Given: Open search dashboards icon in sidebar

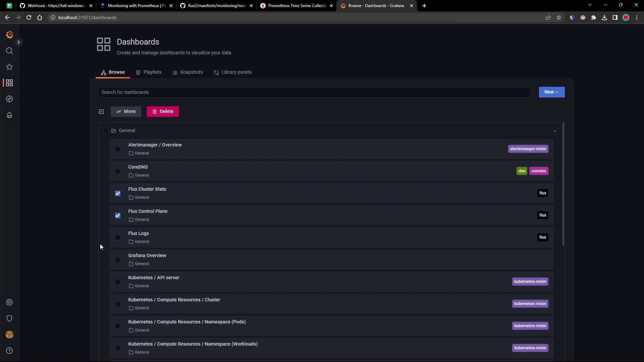Looking at the screenshot, I should 9,51.
